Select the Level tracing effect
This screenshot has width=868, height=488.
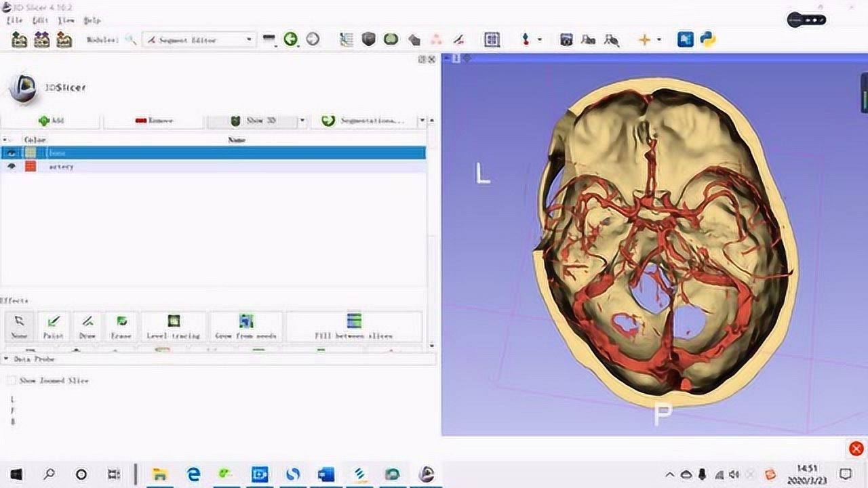click(x=174, y=326)
